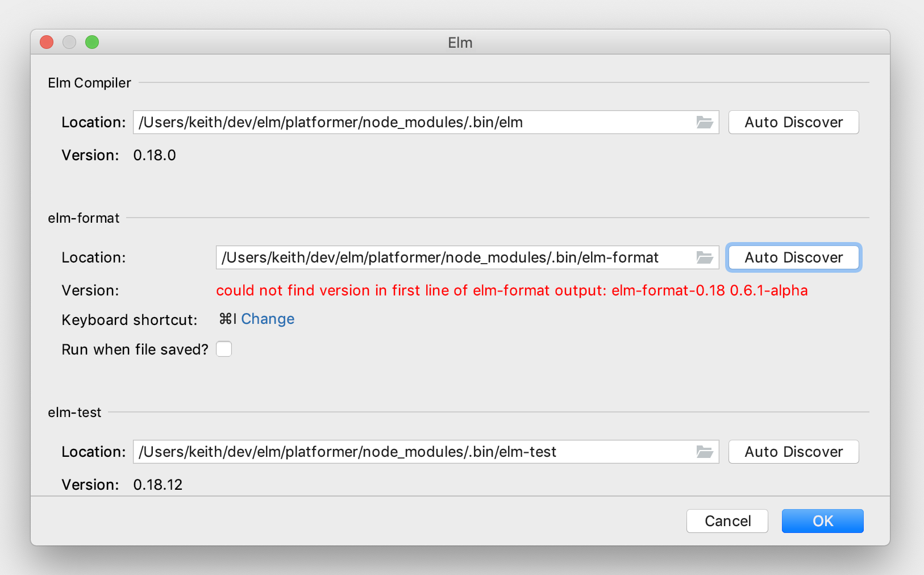Open folder picker next to elm-format location

[705, 257]
